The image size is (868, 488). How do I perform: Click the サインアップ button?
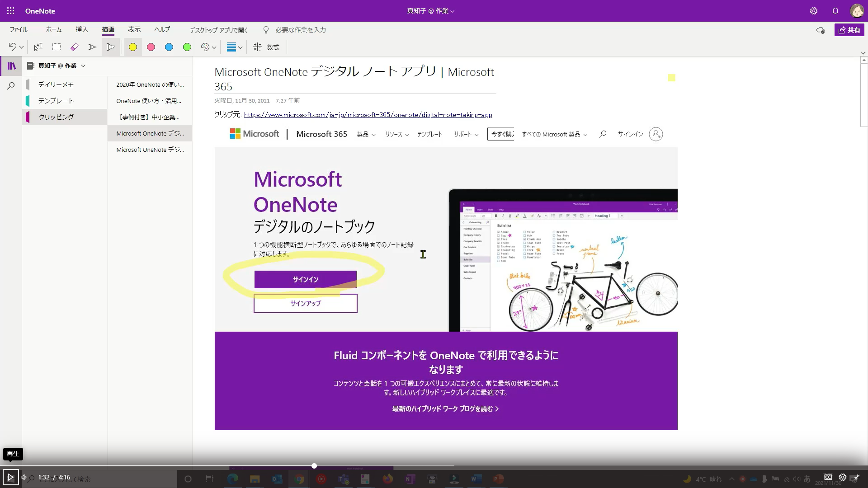point(306,303)
